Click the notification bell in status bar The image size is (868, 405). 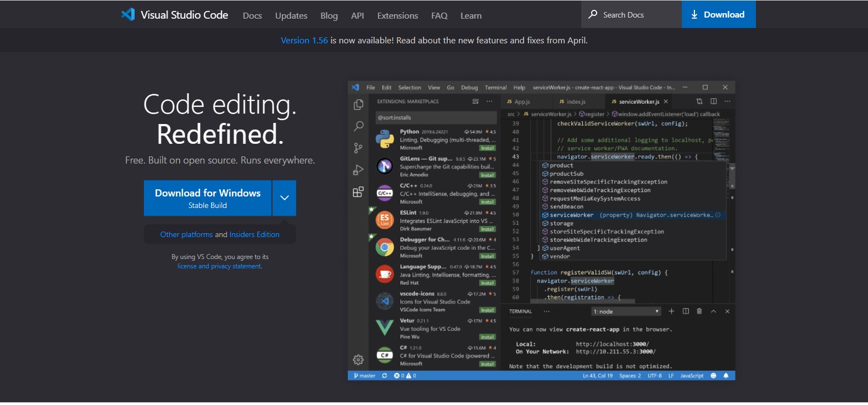[x=726, y=376]
